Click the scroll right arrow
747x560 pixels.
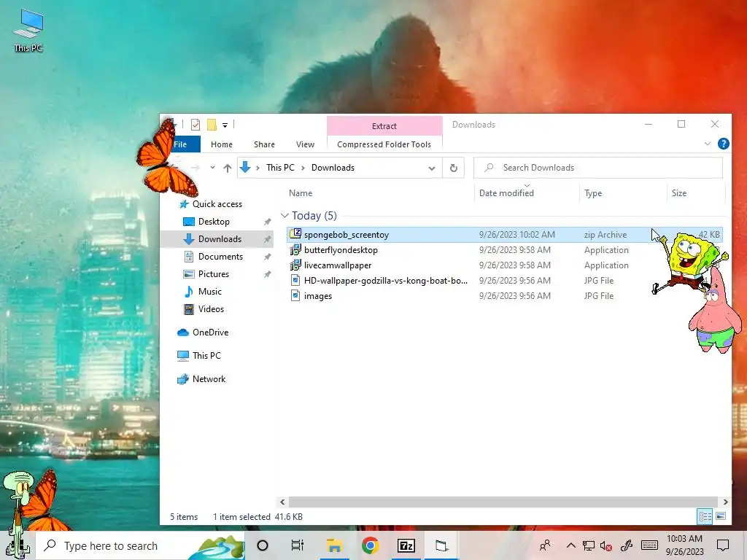pos(725,502)
